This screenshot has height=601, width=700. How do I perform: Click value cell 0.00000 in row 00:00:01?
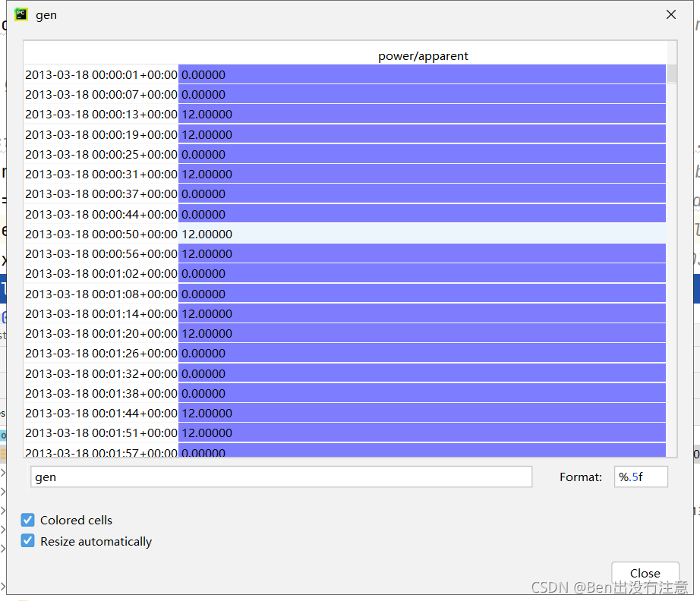422,74
